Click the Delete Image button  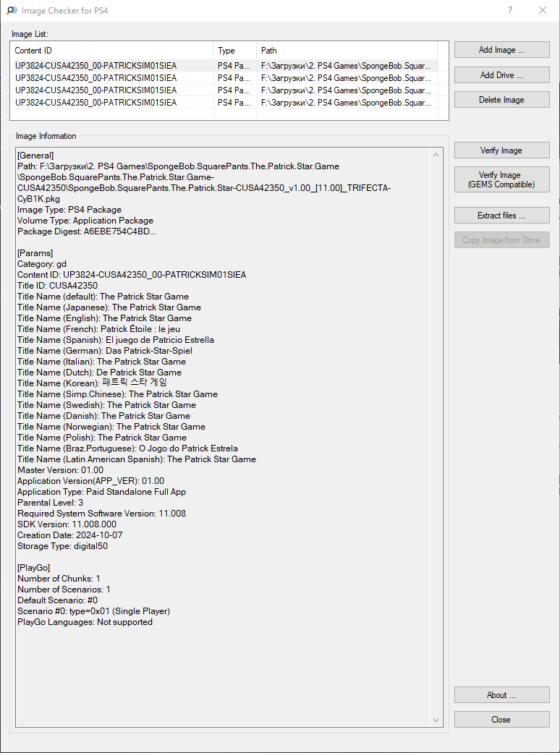(502, 100)
